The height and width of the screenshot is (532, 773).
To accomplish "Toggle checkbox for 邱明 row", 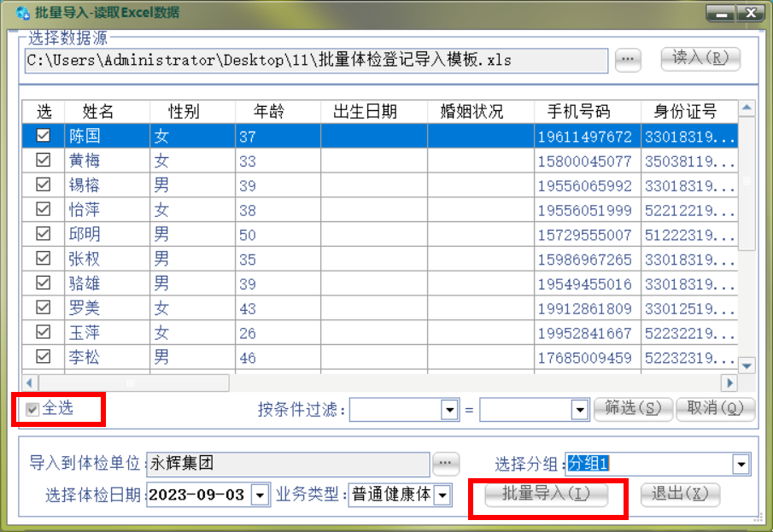I will pyautogui.click(x=44, y=233).
